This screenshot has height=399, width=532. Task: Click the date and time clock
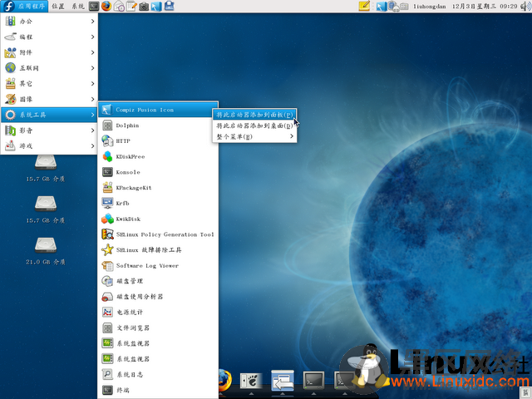click(x=485, y=6)
